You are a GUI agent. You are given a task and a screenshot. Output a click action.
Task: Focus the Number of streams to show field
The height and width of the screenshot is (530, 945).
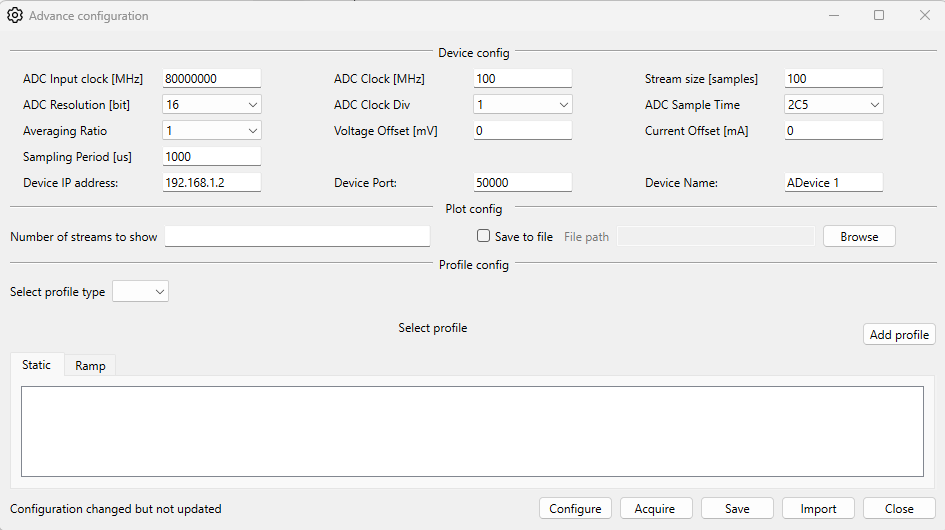(297, 237)
